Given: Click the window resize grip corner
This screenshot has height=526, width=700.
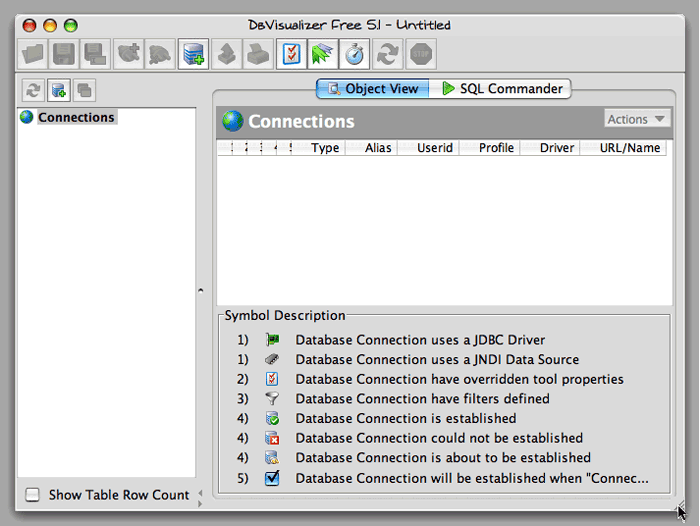Looking at the screenshot, I should 679,506.
